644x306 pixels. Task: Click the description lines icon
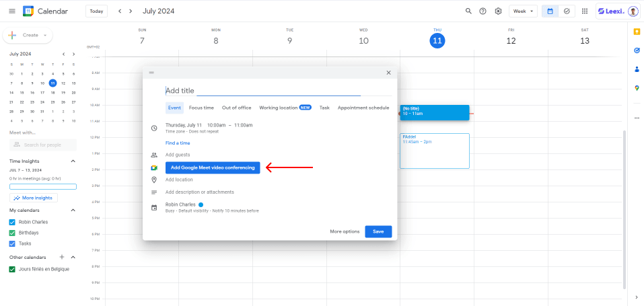point(154,192)
